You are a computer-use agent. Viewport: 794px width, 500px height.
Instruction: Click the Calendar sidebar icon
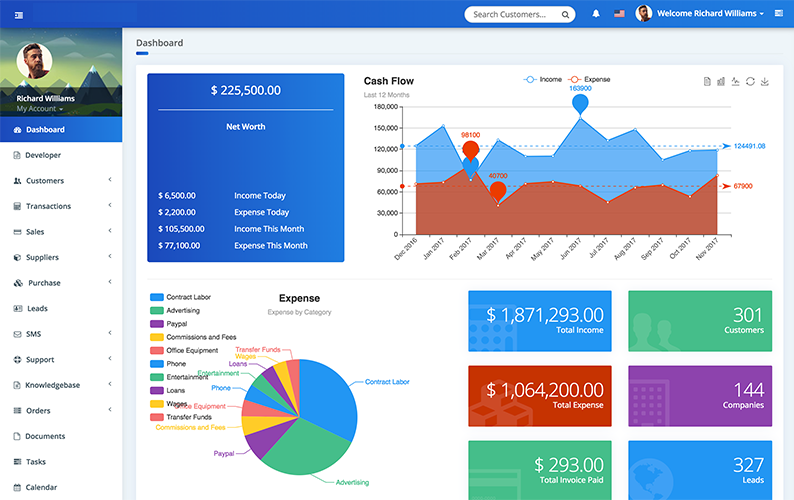(x=17, y=487)
